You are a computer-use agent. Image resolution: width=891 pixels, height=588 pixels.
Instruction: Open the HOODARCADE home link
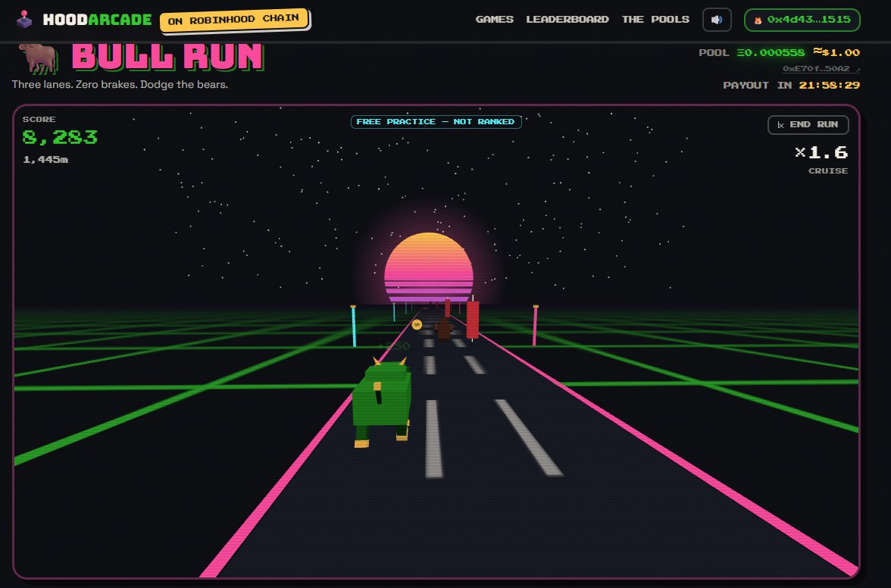click(97, 20)
